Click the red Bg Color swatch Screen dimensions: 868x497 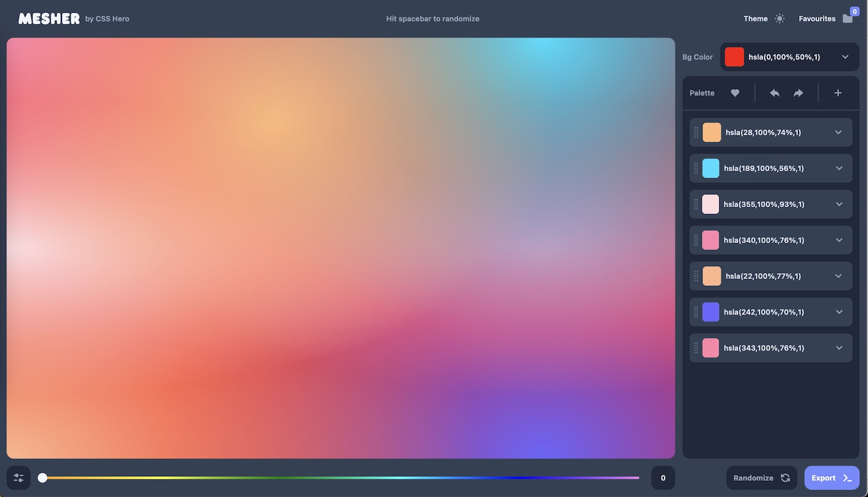click(734, 57)
